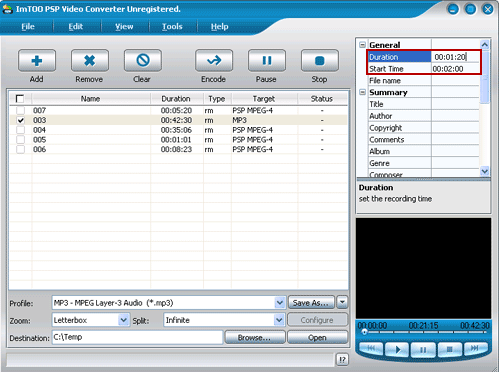Sort list by the Duration column header
This screenshot has height=372, width=499.
177,99
